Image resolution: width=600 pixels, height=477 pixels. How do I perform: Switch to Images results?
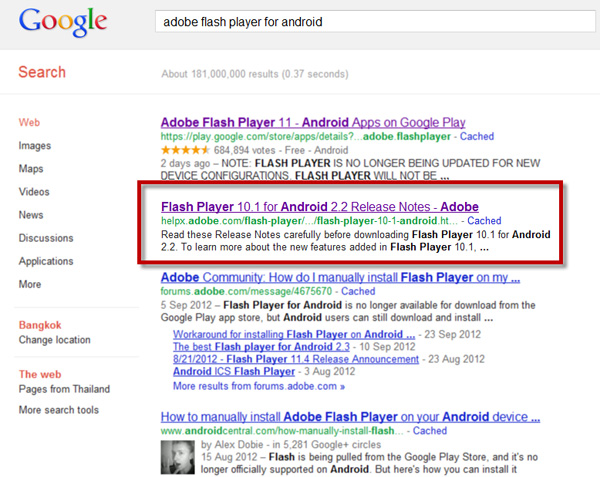click(35, 146)
